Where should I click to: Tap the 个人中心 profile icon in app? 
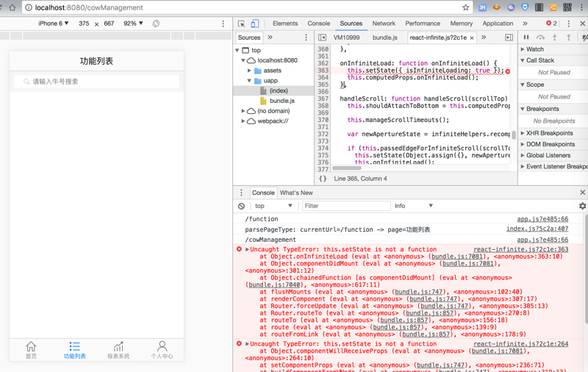click(x=162, y=350)
